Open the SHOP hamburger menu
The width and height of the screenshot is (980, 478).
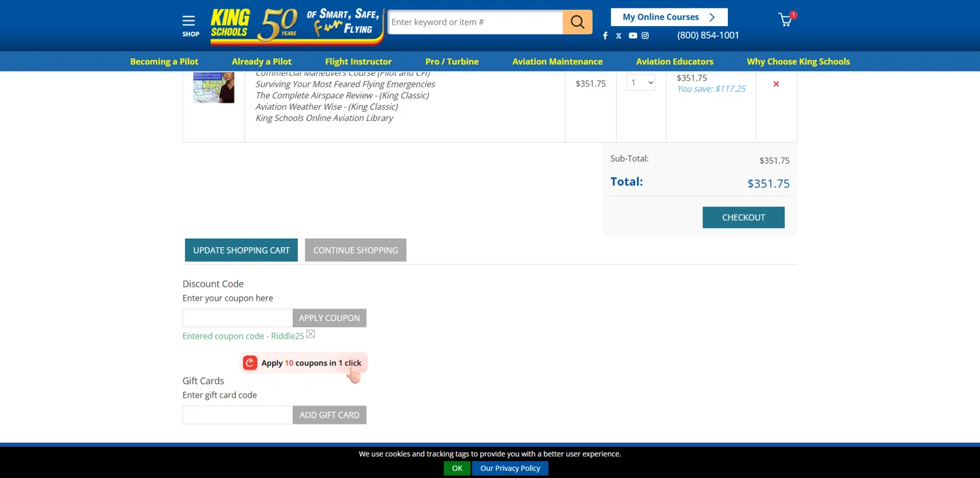pyautogui.click(x=190, y=26)
